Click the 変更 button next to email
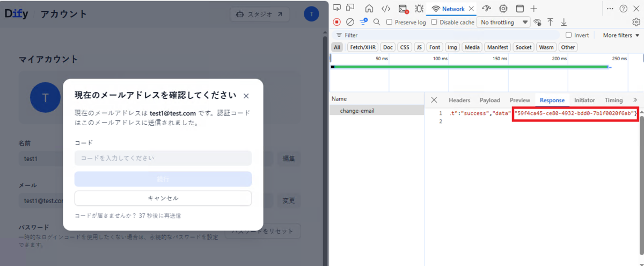644x266 pixels. [289, 200]
